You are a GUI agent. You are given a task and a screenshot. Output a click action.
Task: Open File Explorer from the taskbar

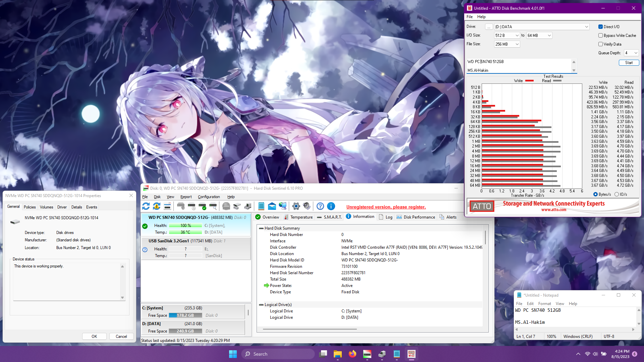point(338,354)
